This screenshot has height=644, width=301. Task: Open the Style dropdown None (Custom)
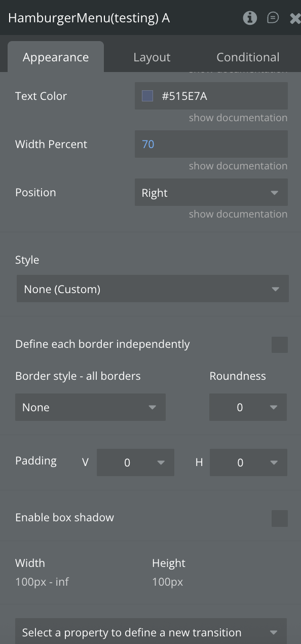tap(153, 289)
